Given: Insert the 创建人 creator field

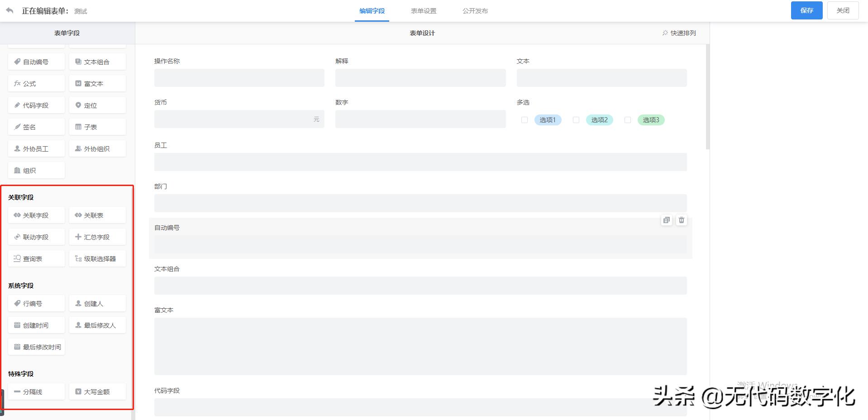Looking at the screenshot, I should pyautogui.click(x=97, y=304).
